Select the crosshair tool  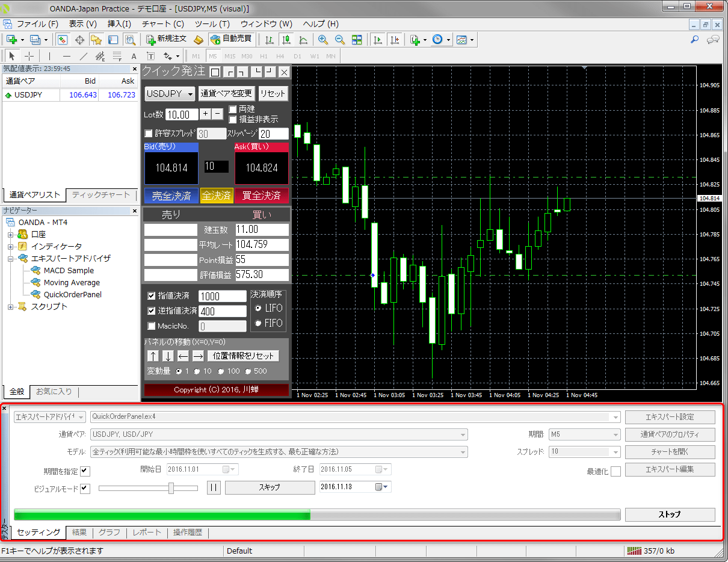click(29, 56)
